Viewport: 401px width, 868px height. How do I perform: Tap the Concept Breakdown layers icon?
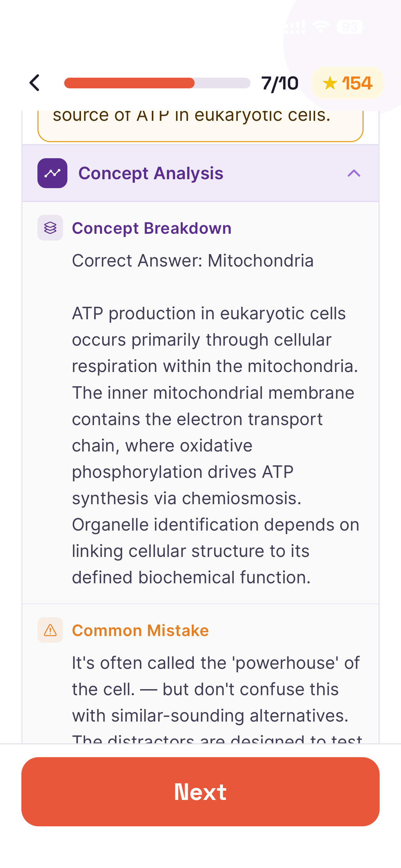pyautogui.click(x=50, y=228)
